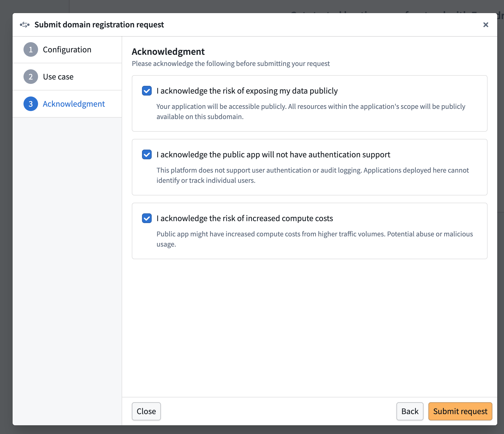Go to step 1 Configuration
The height and width of the screenshot is (434, 504).
tap(67, 50)
